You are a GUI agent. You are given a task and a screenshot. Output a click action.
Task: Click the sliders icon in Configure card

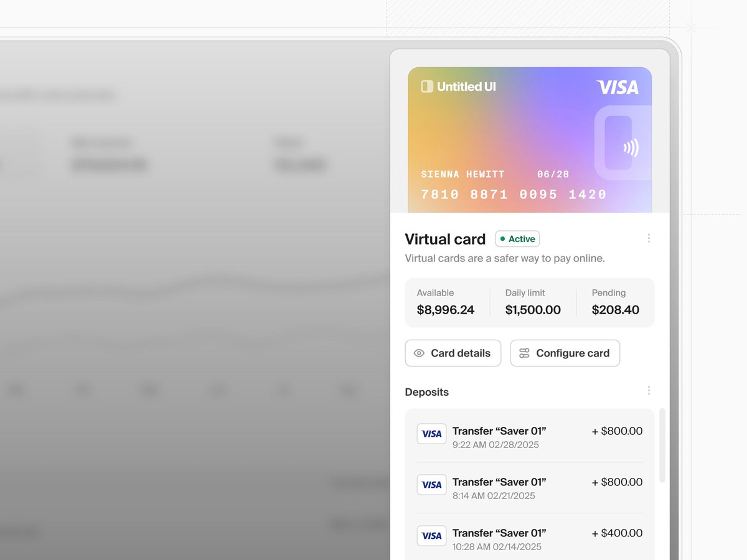524,353
